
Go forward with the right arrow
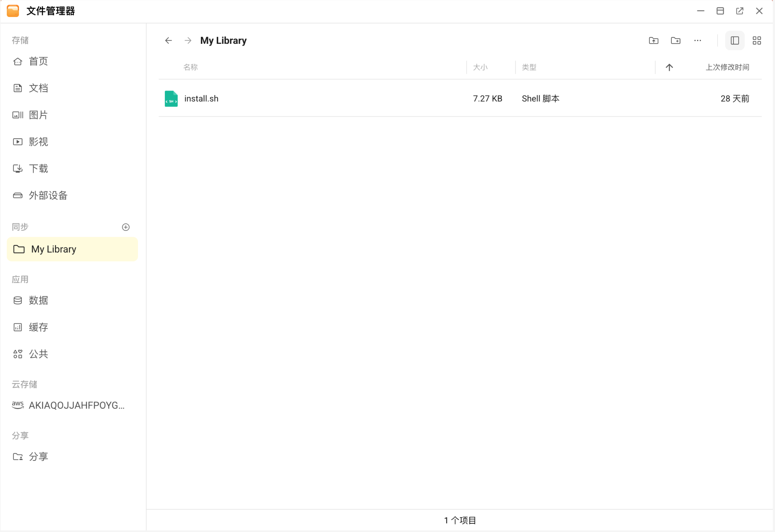tap(188, 40)
